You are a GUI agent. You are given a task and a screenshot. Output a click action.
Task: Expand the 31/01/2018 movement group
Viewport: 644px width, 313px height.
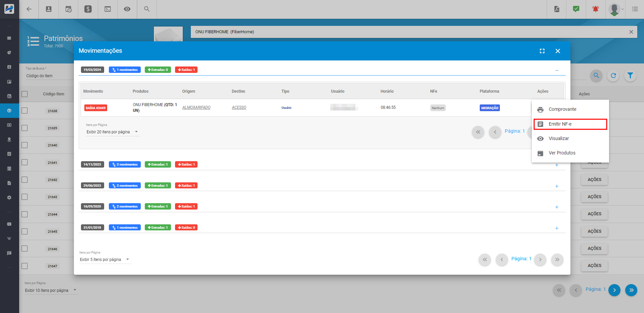(557, 228)
